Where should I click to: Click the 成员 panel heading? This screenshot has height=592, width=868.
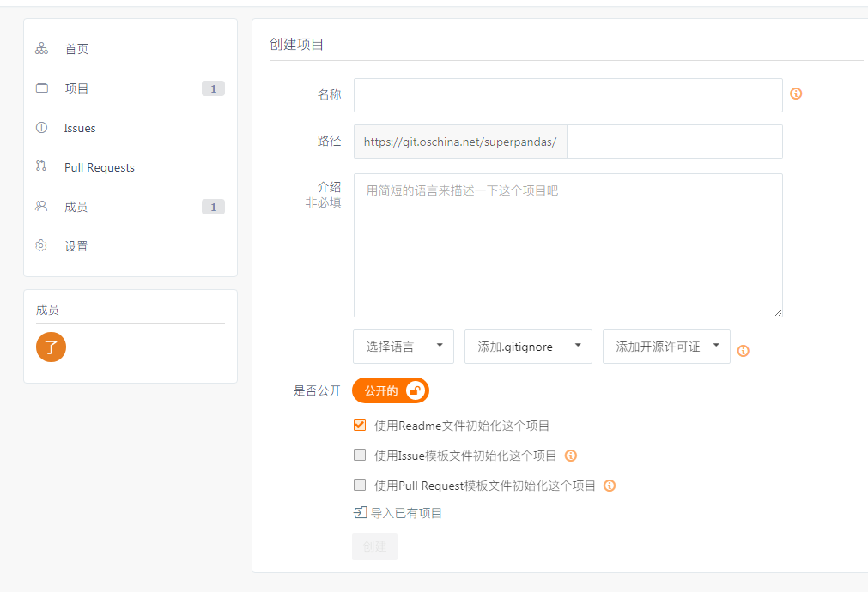pos(47,310)
